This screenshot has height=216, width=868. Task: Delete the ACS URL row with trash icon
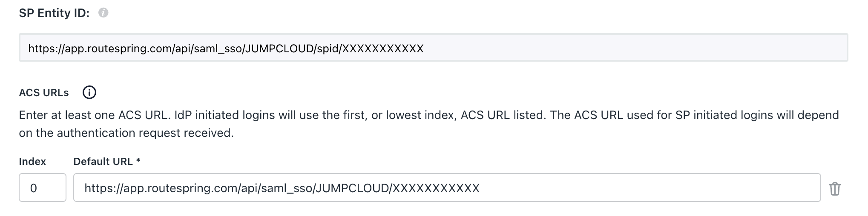(834, 188)
